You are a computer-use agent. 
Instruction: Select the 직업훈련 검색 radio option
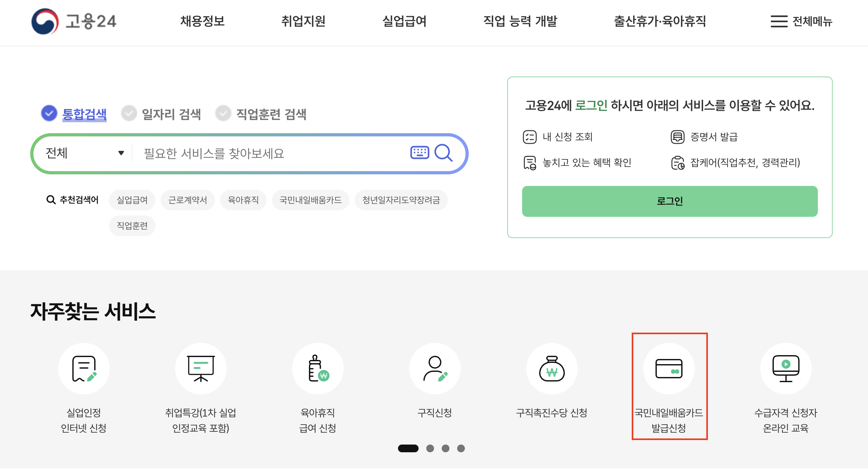coord(223,113)
